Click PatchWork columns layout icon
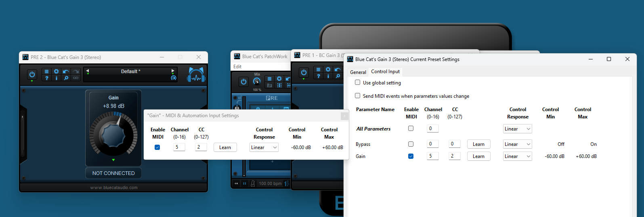644x217 pixels. [x=279, y=85]
